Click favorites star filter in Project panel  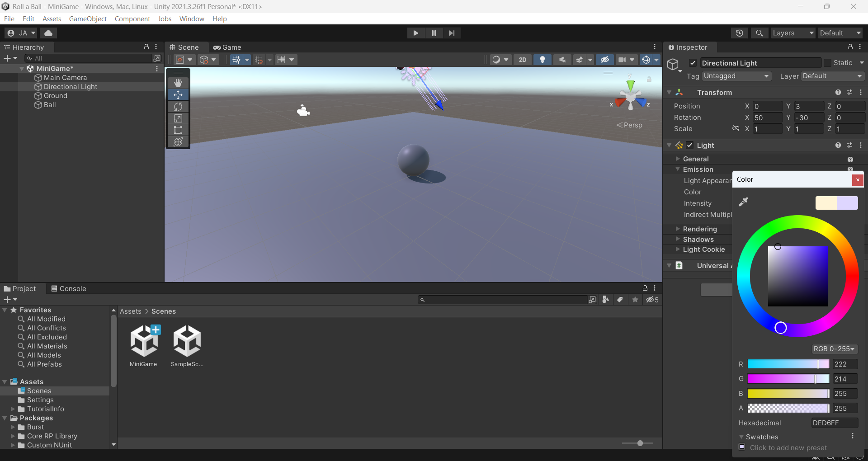click(x=635, y=300)
